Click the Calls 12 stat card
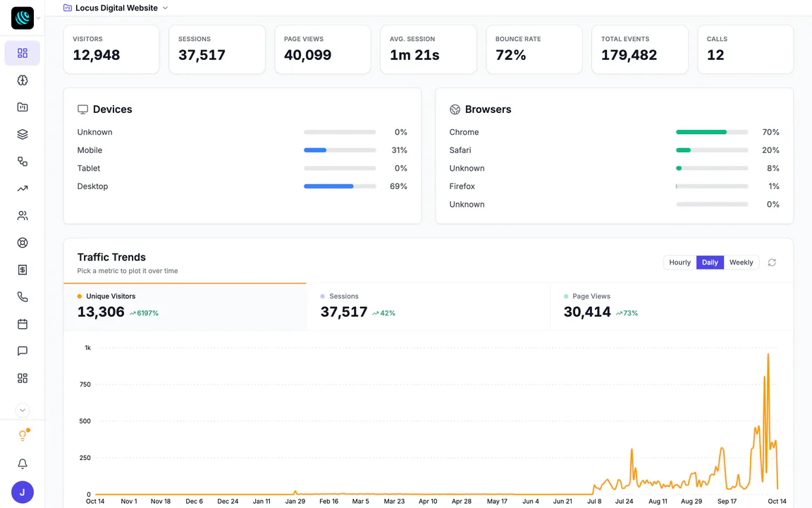Viewport: 812px width, 508px height. 745,49
